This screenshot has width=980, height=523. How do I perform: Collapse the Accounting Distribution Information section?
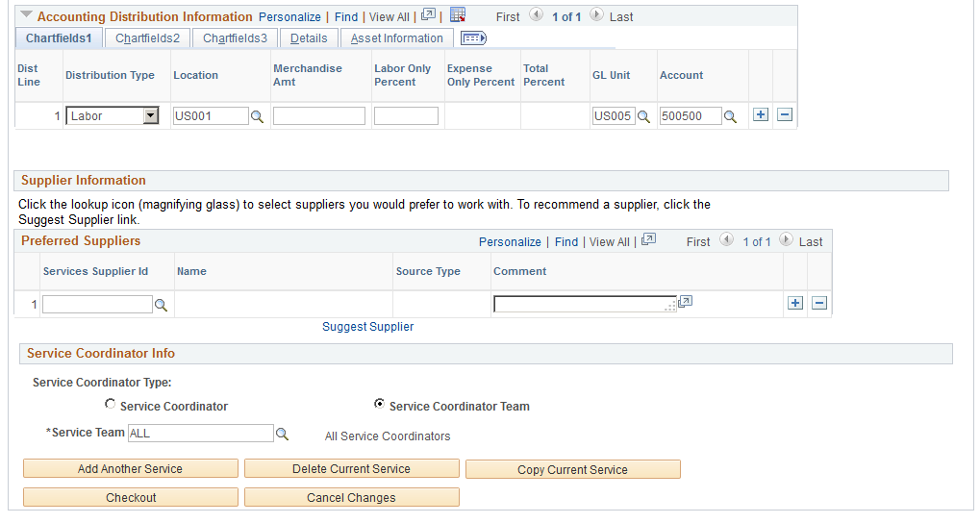pos(26,16)
